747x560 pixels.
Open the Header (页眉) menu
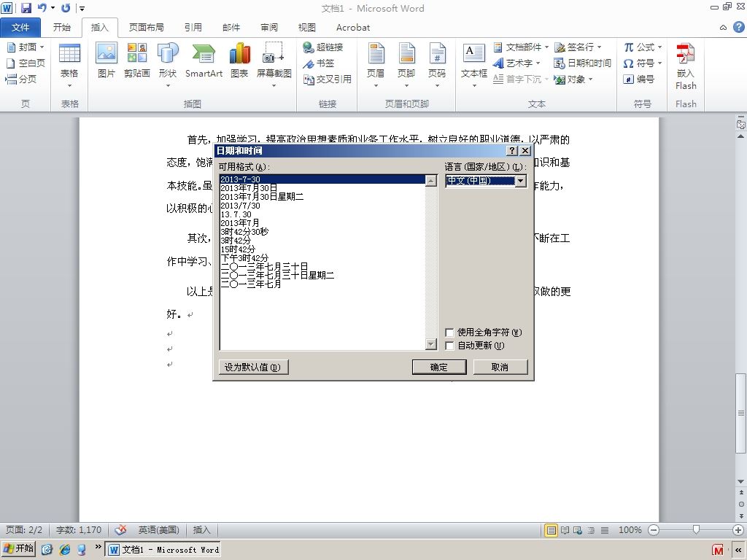(x=376, y=65)
